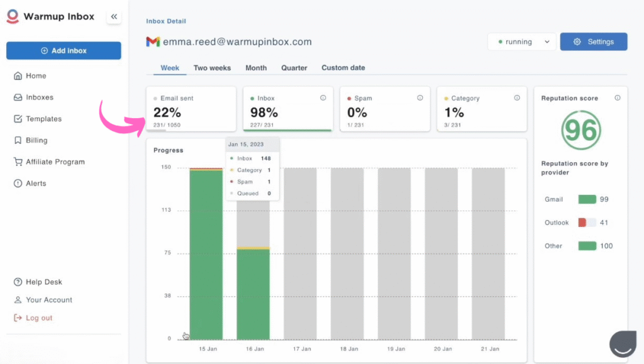The image size is (644, 364).
Task: Click the Warmup Inbox logo icon
Action: click(x=13, y=16)
